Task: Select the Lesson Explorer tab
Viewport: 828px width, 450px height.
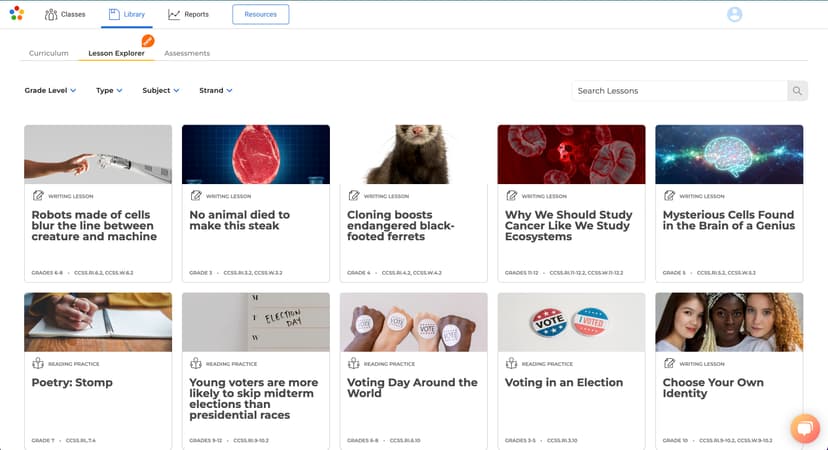Action: [x=116, y=53]
